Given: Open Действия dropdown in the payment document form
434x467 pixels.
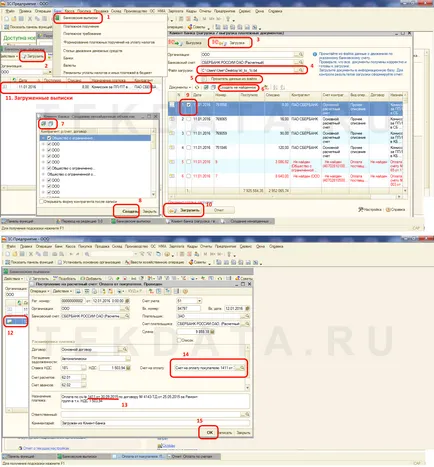Looking at the screenshot, I should (62, 291).
